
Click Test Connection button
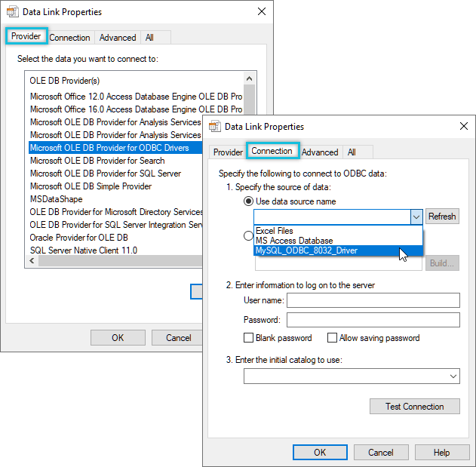(x=414, y=407)
